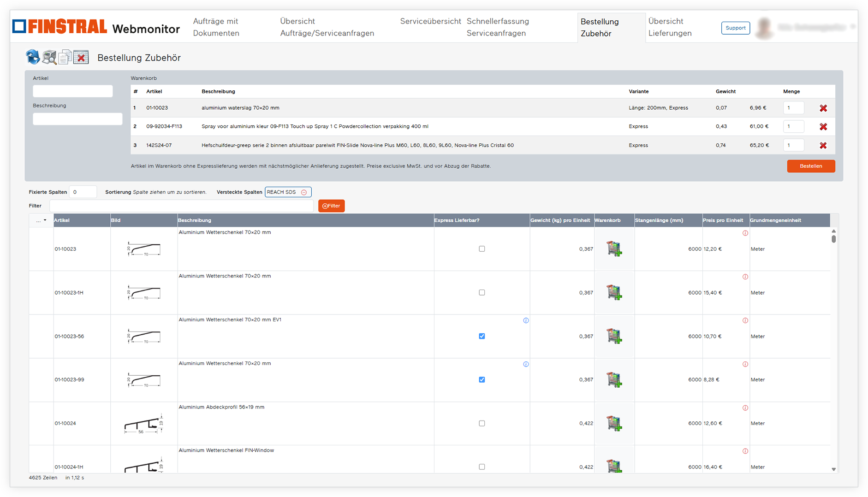The image size is (868, 497).
Task: Click the Support button
Action: coord(735,28)
